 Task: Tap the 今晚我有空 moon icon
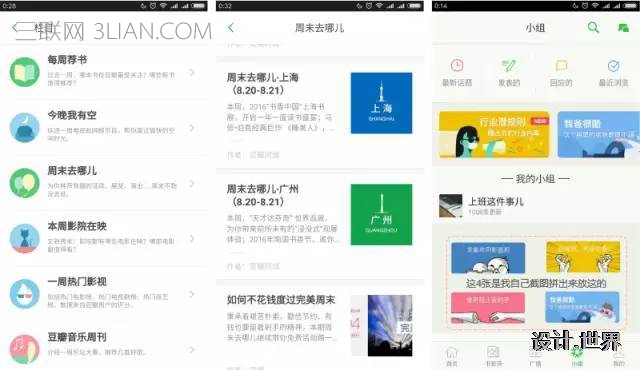(24, 128)
